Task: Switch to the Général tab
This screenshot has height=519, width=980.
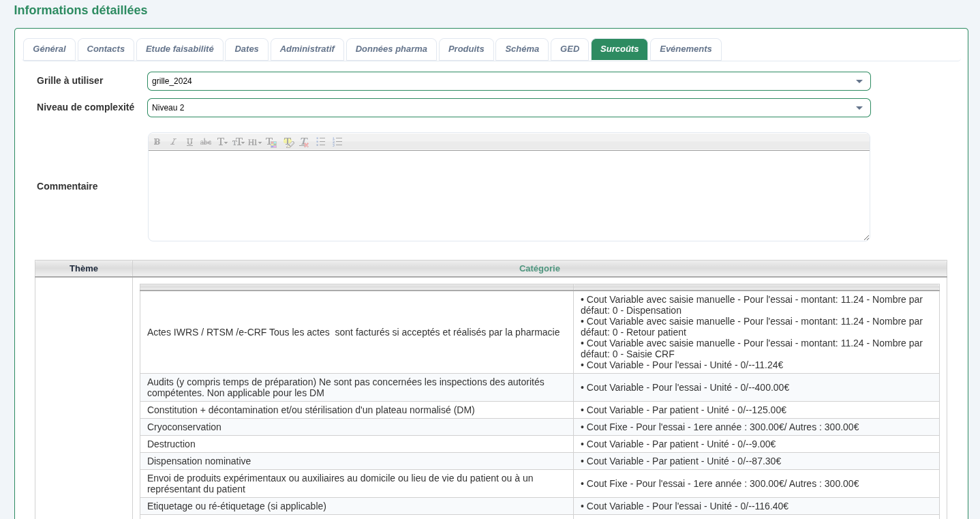Action: click(49, 49)
